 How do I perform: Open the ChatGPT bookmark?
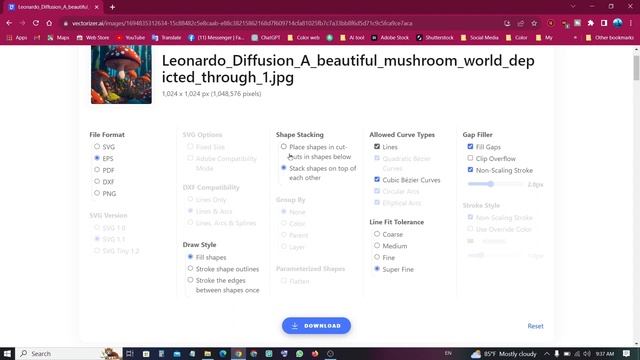(266, 38)
